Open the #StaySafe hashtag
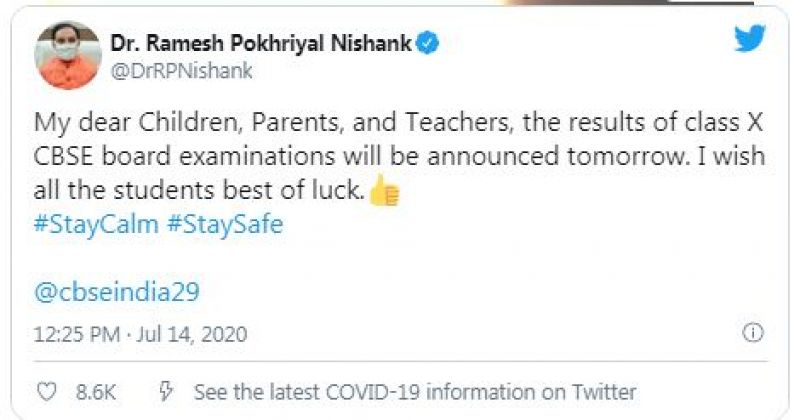The image size is (800, 420). click(224, 224)
